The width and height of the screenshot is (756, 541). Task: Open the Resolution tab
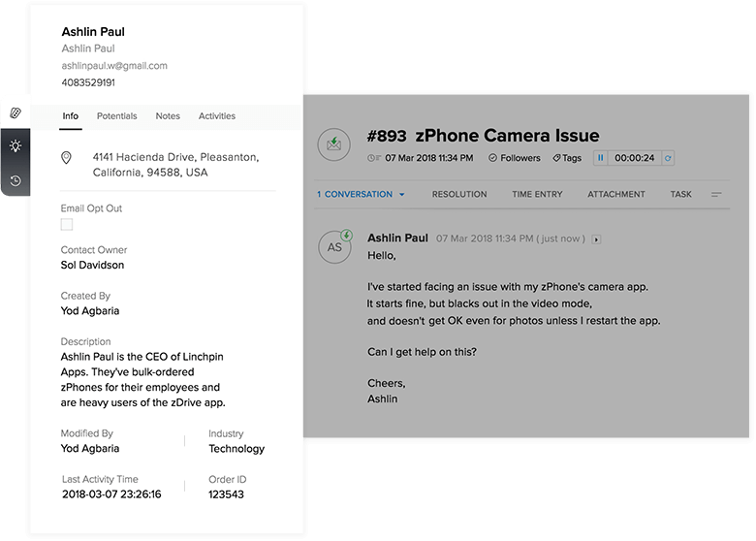pos(459,194)
